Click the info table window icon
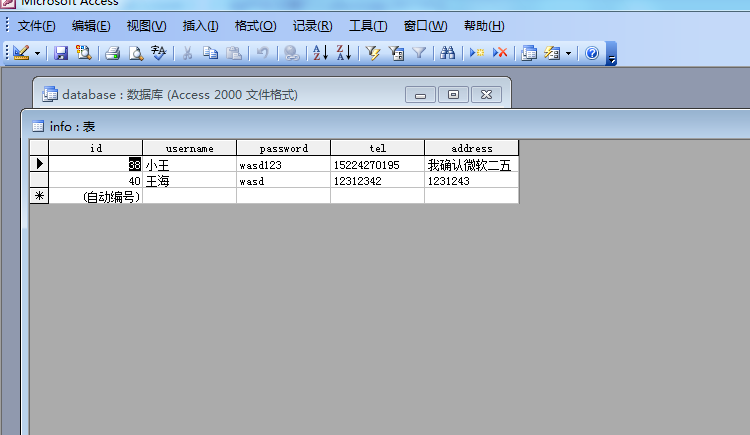750x435 pixels. click(38, 126)
